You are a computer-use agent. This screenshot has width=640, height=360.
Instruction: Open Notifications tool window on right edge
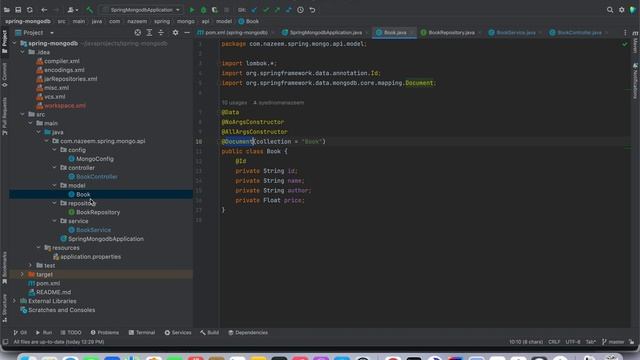point(636,81)
